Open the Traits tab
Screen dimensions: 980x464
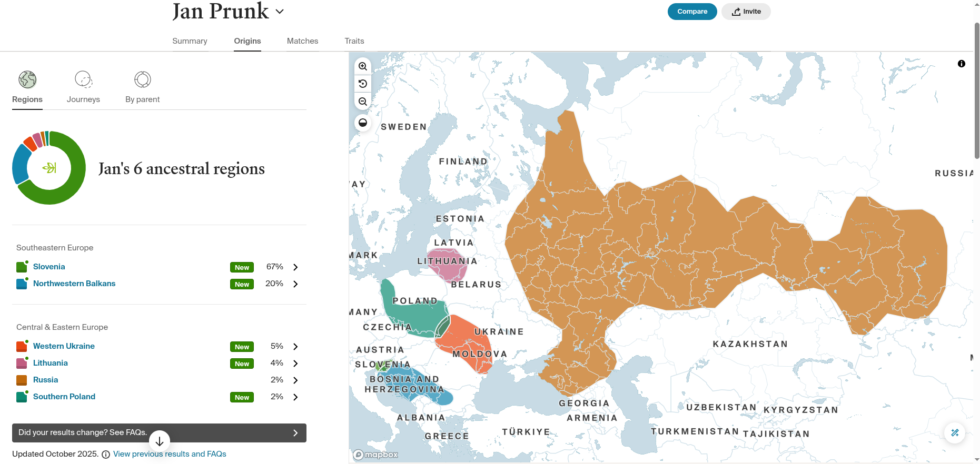(x=354, y=41)
